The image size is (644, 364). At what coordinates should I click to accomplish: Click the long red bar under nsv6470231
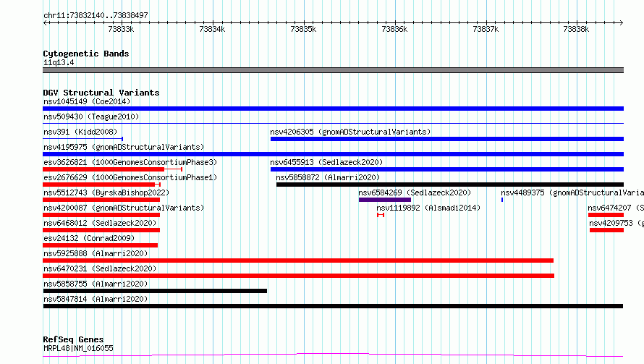299,276
